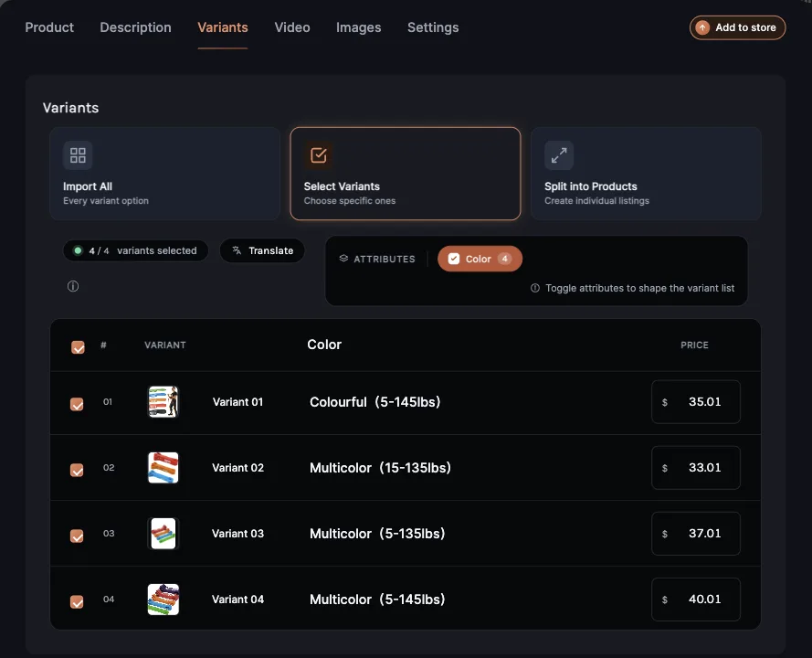This screenshot has width=812, height=658.
Task: Uncheck the Variant 03 checkbox
Action: 77,536
